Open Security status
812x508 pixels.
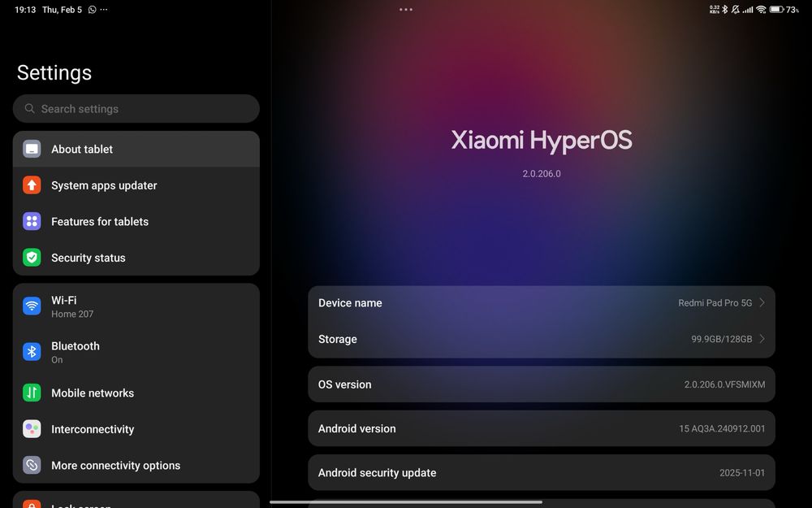(136, 258)
